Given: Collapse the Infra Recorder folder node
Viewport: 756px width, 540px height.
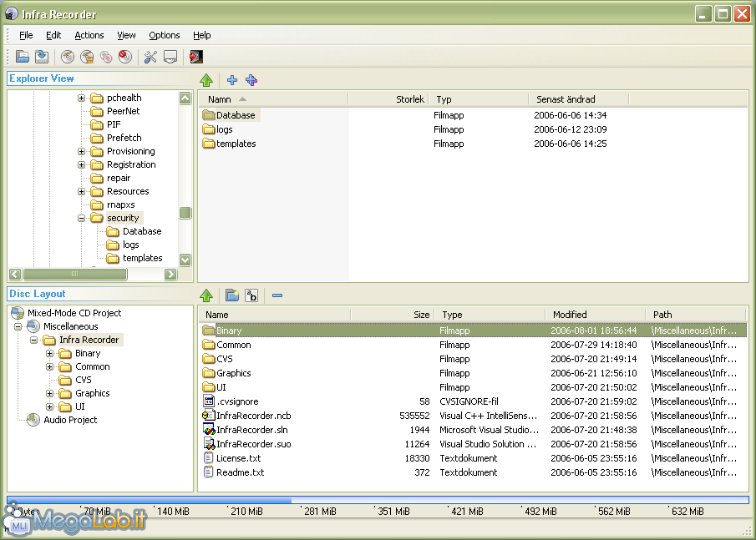Looking at the screenshot, I should [x=33, y=340].
